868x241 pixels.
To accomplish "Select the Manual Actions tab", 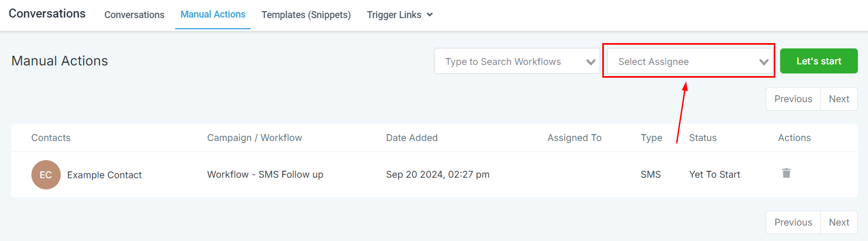I will [x=213, y=14].
